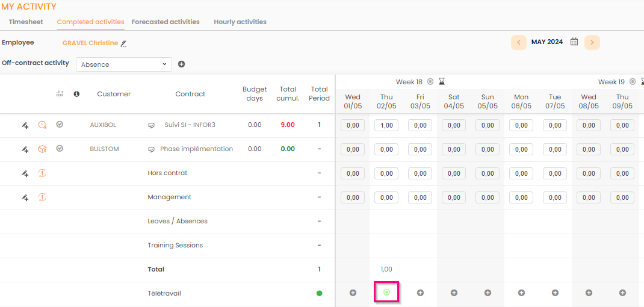Open comment bubble for Suivi SI - INFOR3
644x307 pixels.
point(152,125)
